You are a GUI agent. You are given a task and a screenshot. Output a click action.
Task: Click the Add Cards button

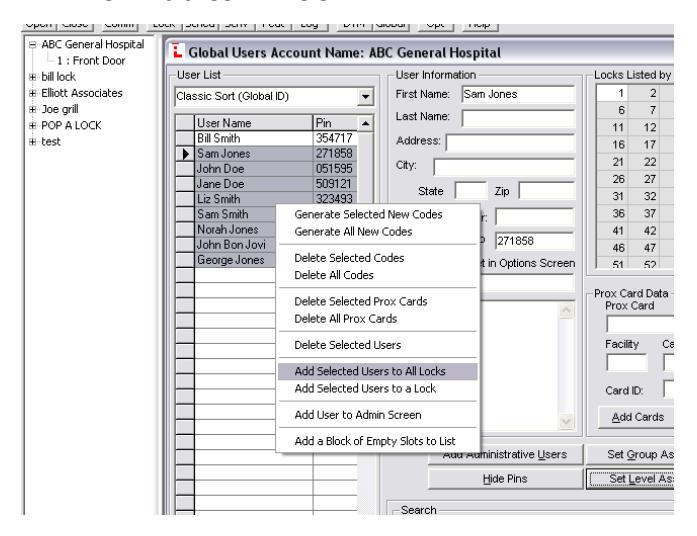637,417
